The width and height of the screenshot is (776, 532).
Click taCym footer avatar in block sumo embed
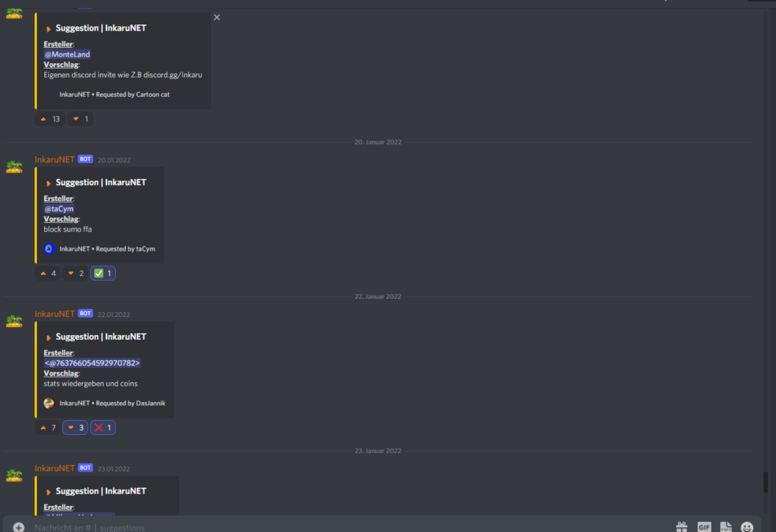click(49, 249)
